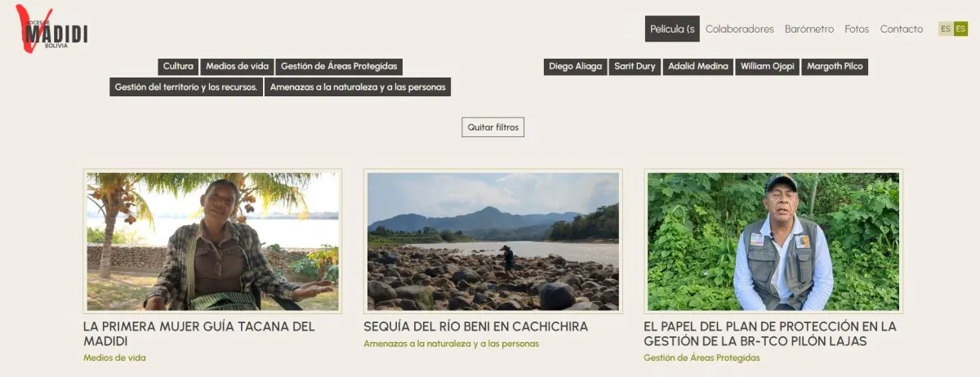Screen dimensions: 980x377
Task: Filter films by Sarit Dury
Action: point(635,67)
